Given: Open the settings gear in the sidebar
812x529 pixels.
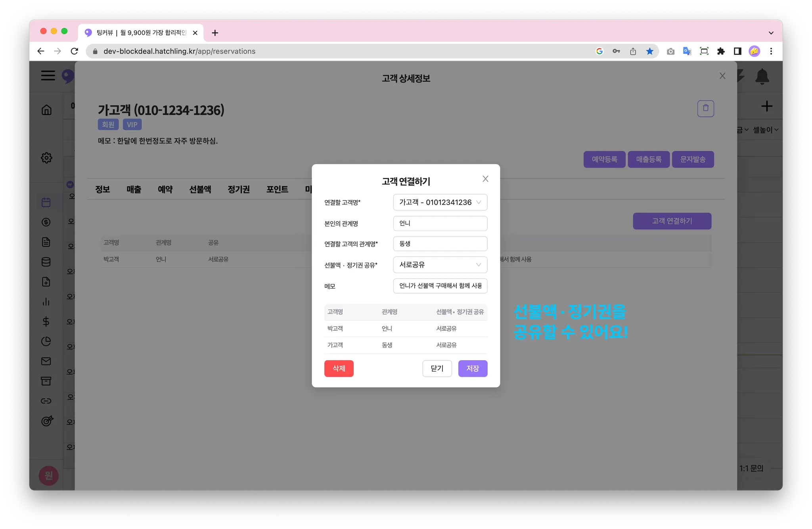Looking at the screenshot, I should pyautogui.click(x=46, y=158).
